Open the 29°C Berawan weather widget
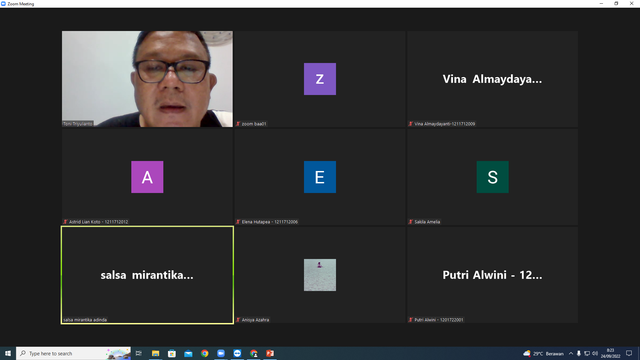This screenshot has height=360, width=640. (543, 353)
